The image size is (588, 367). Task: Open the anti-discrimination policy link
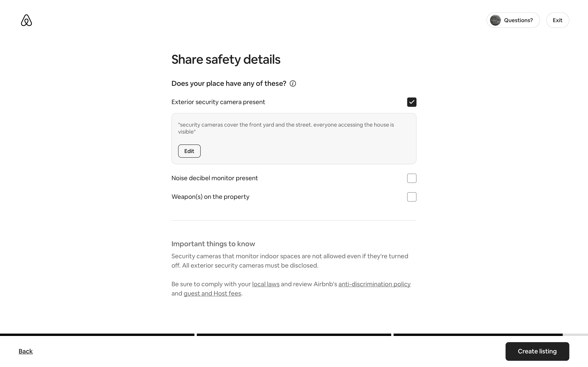coord(374,284)
